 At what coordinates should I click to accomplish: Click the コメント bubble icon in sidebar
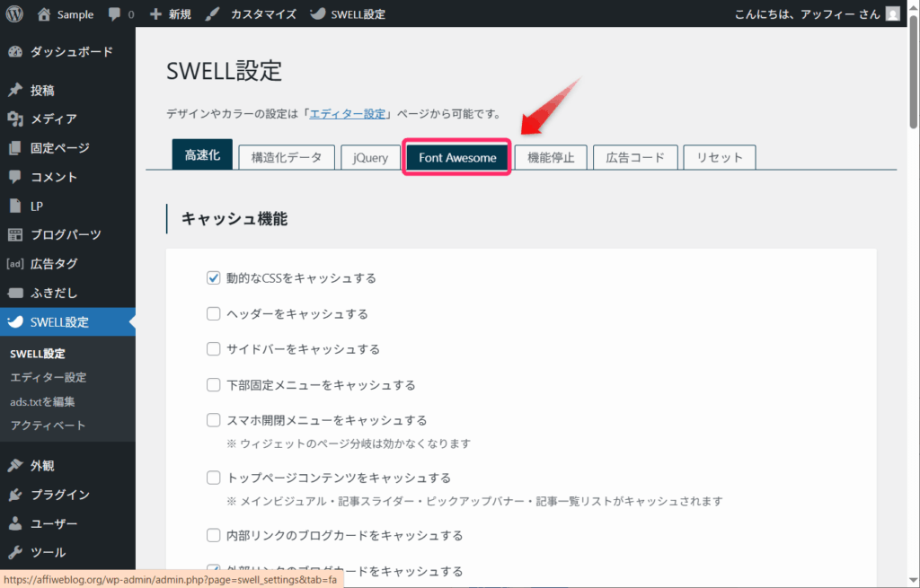click(x=15, y=177)
